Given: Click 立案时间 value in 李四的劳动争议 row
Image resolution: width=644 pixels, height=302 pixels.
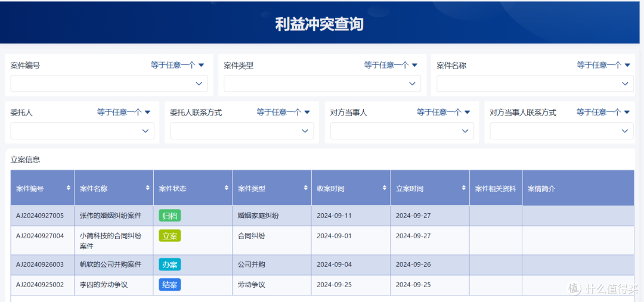Looking at the screenshot, I should tap(413, 284).
